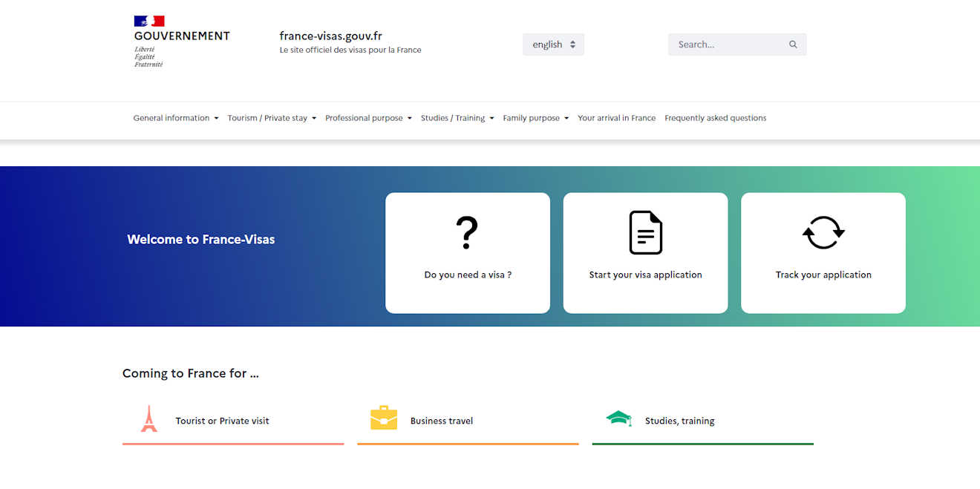Open the english language dropdown

click(553, 45)
